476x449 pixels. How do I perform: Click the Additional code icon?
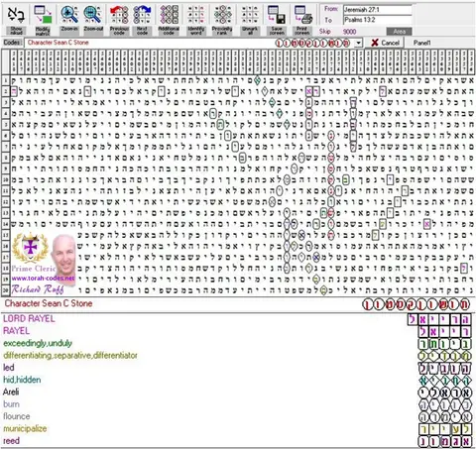(x=169, y=15)
